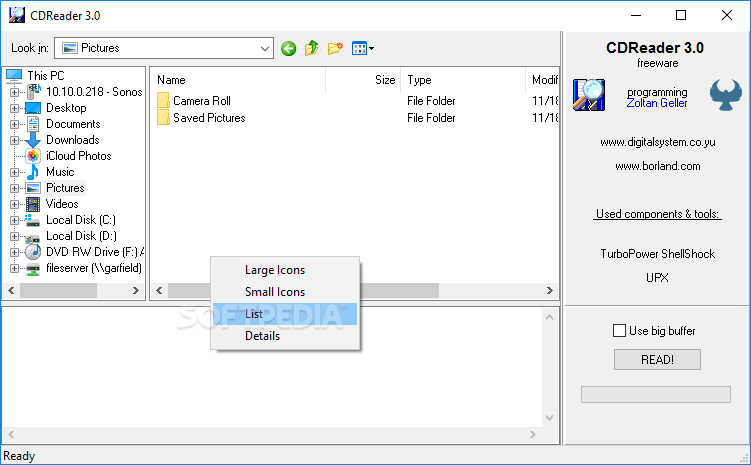Screen dimensions: 751x465
Task: Sort by Type column header
Action: (463, 80)
